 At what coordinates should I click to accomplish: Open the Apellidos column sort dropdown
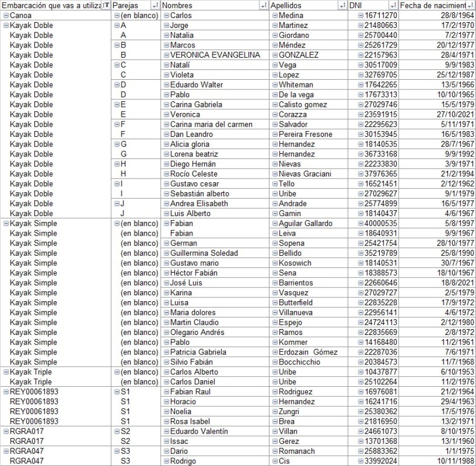[342, 5]
